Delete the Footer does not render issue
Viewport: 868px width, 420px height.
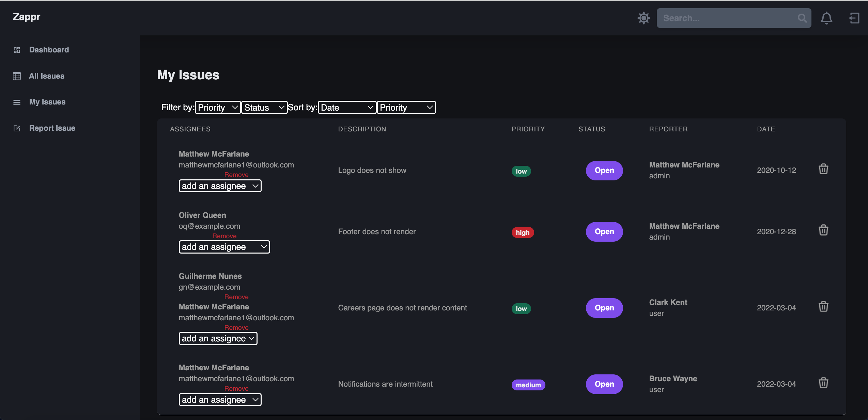coord(823,230)
